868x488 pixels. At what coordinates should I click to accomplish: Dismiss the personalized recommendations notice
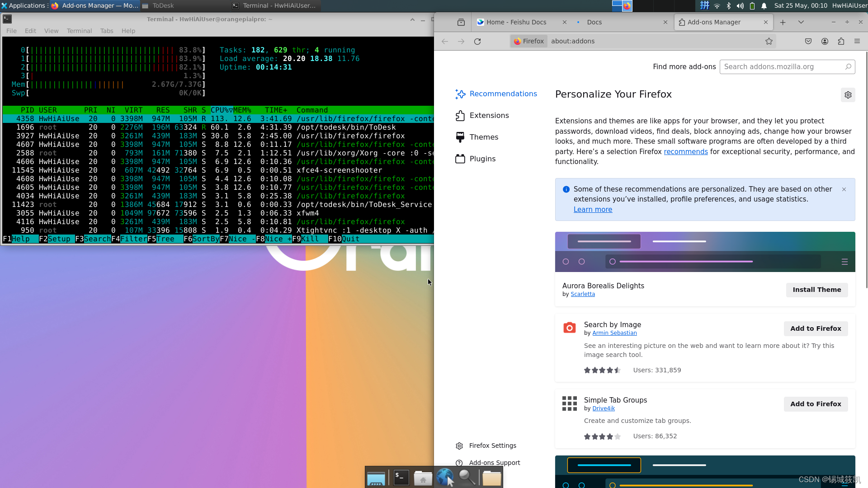(844, 189)
